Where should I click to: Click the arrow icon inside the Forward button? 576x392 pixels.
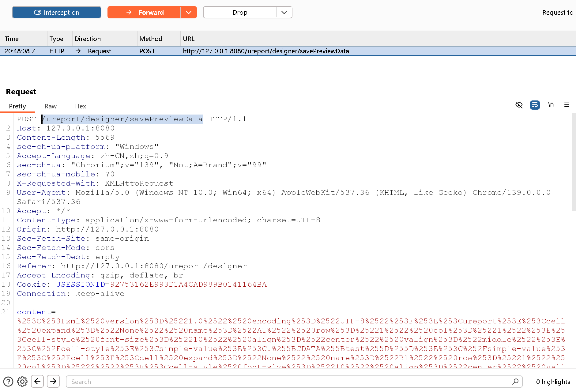(129, 12)
